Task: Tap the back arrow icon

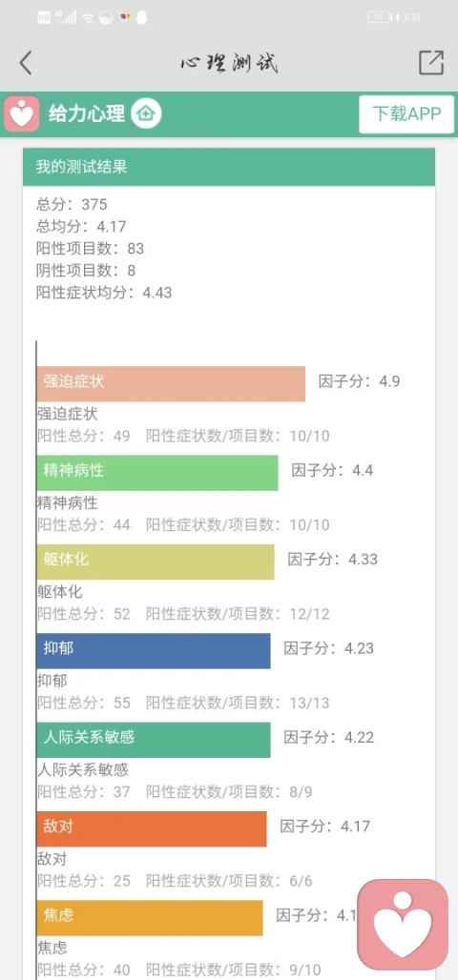Action: coord(25,63)
